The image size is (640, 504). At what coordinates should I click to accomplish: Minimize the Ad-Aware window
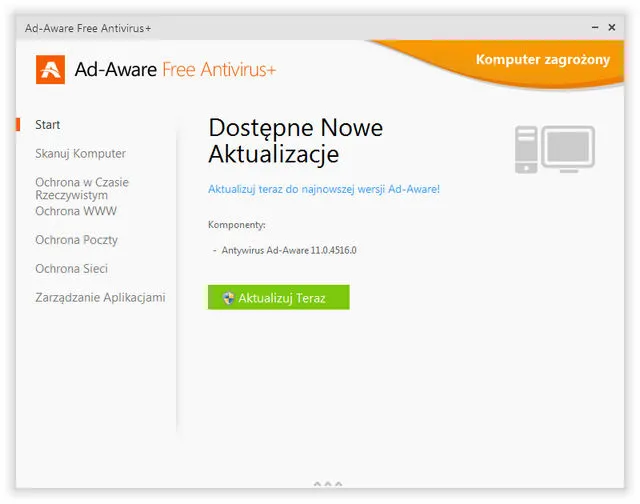coord(595,27)
